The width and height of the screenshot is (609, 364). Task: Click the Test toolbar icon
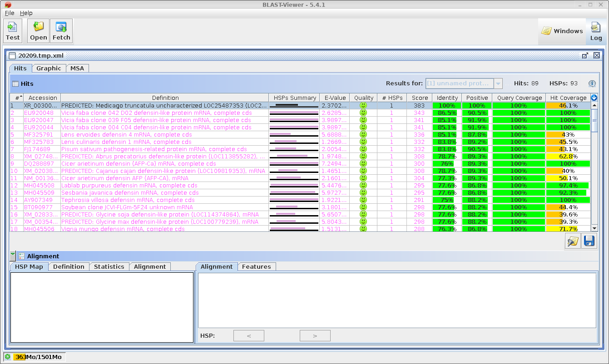[13, 31]
